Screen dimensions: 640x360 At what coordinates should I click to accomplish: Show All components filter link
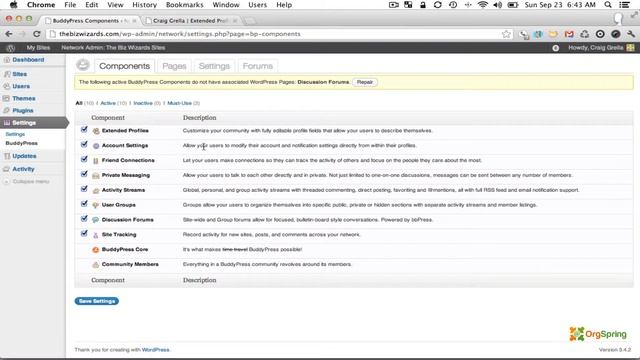(79, 103)
